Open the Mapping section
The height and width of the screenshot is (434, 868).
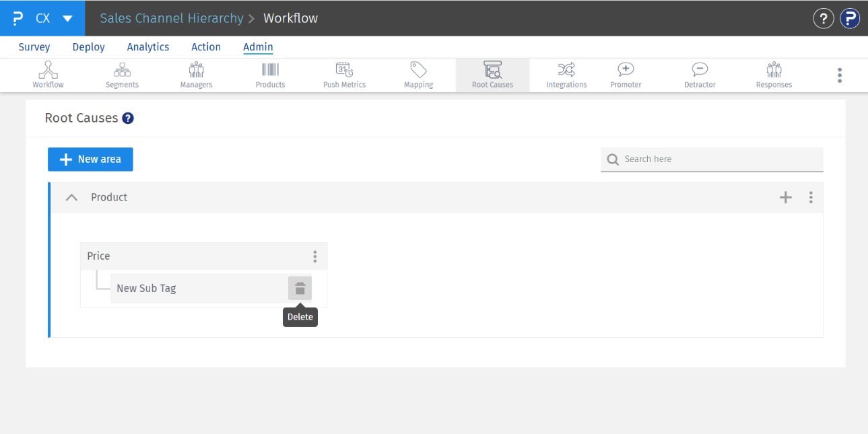418,75
